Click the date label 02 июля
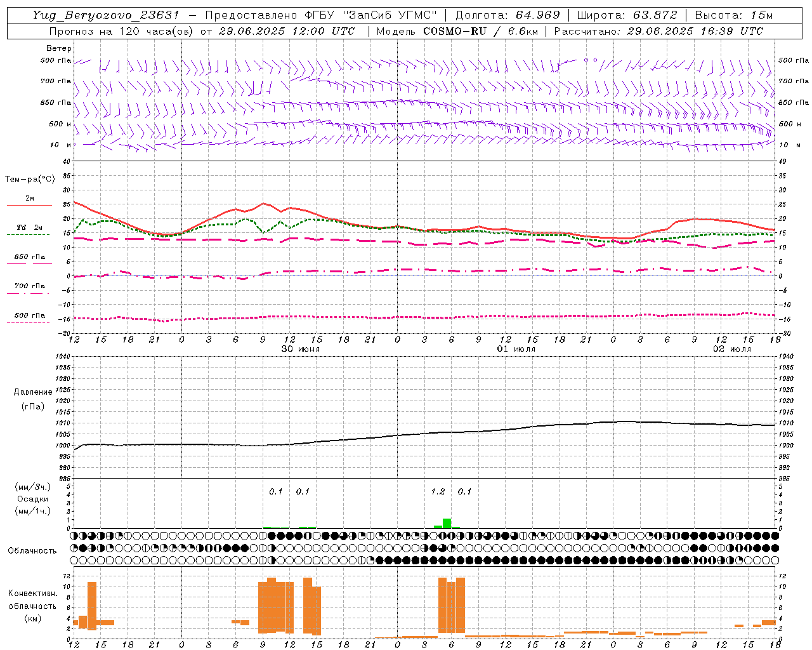812x650 pixels. point(731,349)
